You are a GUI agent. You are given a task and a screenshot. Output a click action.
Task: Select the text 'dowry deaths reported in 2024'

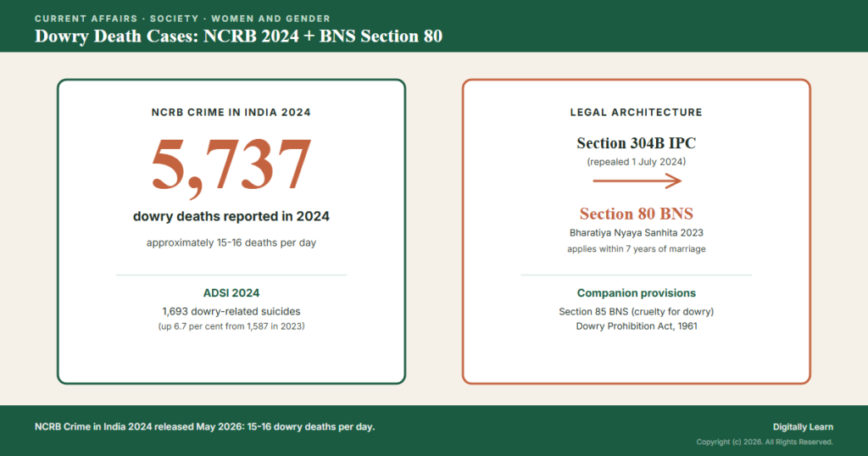231,216
